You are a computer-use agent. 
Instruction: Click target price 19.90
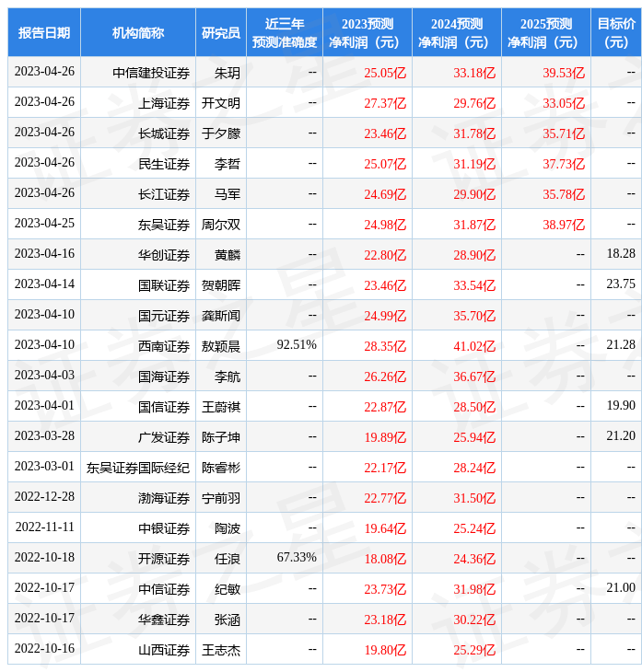pos(621,405)
